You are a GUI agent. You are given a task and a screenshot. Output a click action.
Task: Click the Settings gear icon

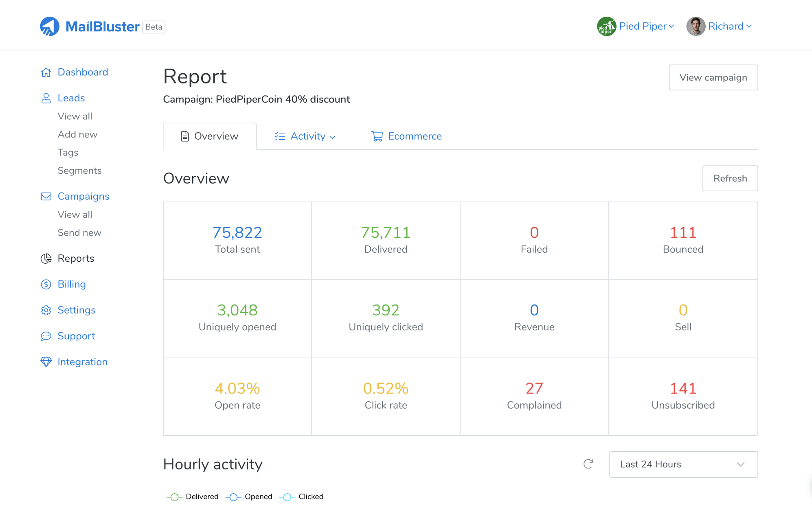pyautogui.click(x=46, y=310)
